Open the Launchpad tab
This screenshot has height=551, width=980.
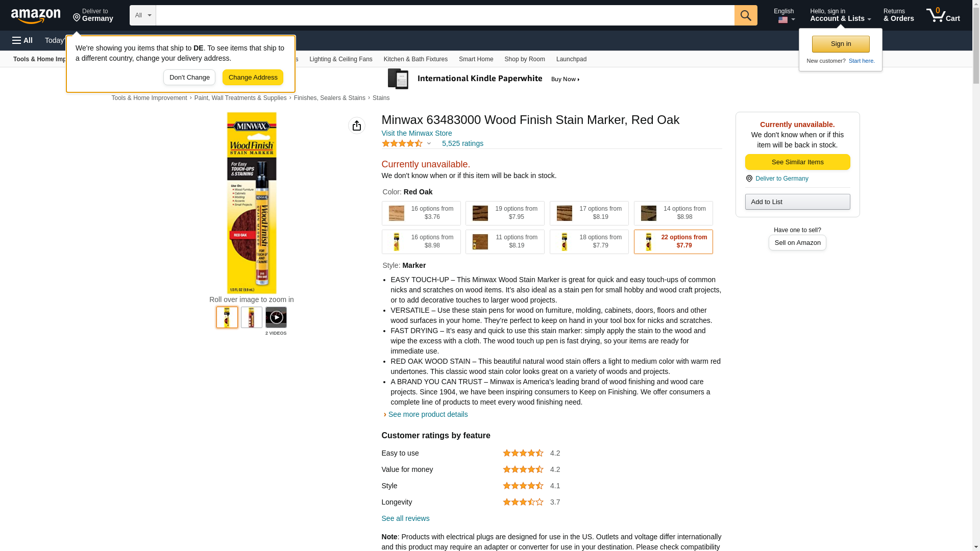click(x=571, y=59)
